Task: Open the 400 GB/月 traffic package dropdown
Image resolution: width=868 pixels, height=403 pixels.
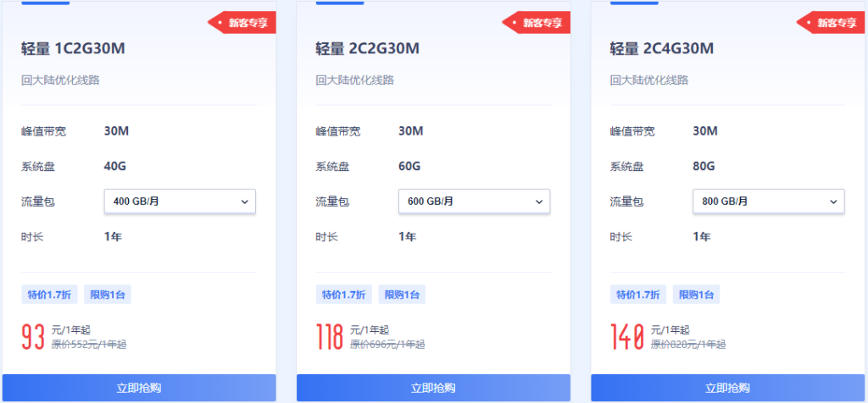Action: (x=180, y=201)
